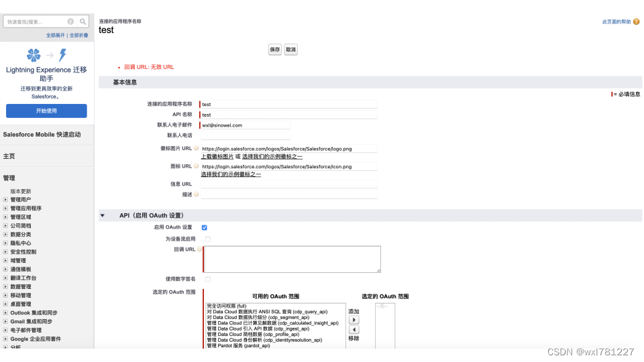Expand the 公司简档 tree node
This screenshot has height=362, width=644.
click(x=5, y=226)
